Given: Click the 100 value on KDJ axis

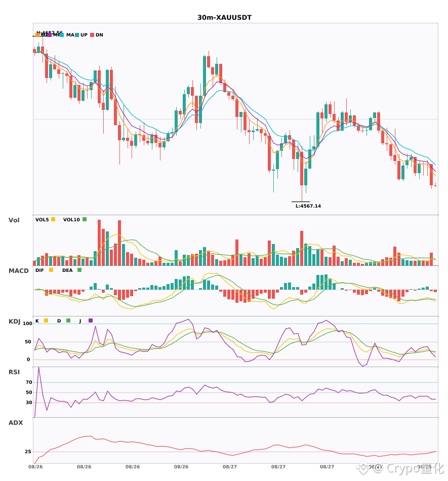Looking at the screenshot, I should 27,324.
